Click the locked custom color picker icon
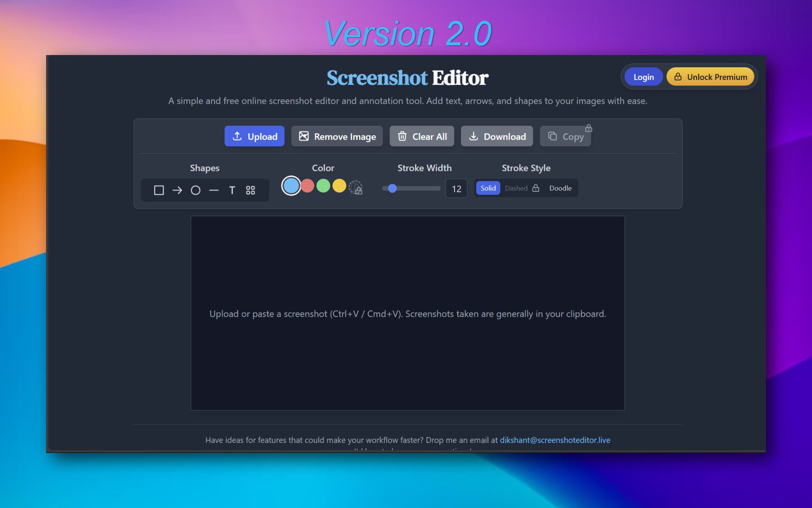 tap(356, 187)
